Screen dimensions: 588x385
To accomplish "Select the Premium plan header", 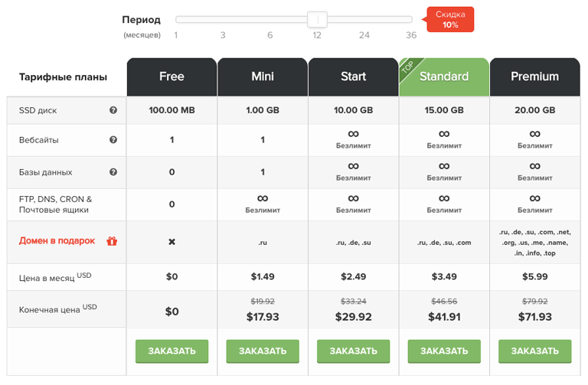I will [534, 77].
